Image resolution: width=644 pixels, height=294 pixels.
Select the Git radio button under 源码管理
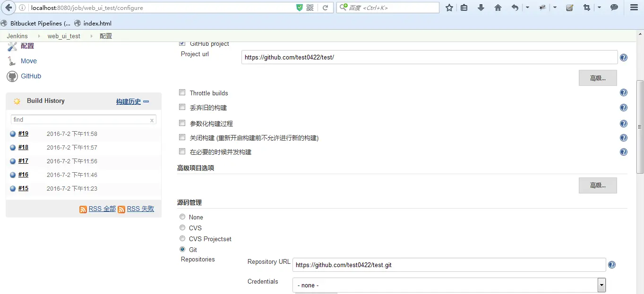[x=182, y=249]
